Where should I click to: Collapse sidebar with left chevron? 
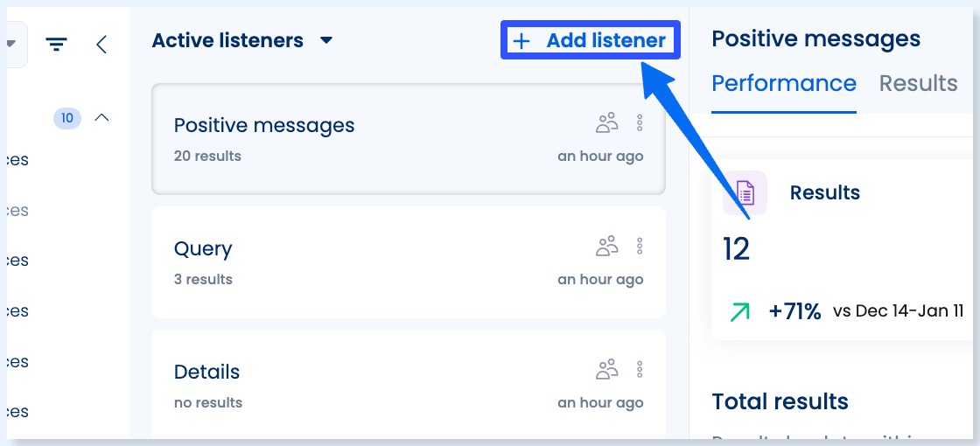pos(101,44)
